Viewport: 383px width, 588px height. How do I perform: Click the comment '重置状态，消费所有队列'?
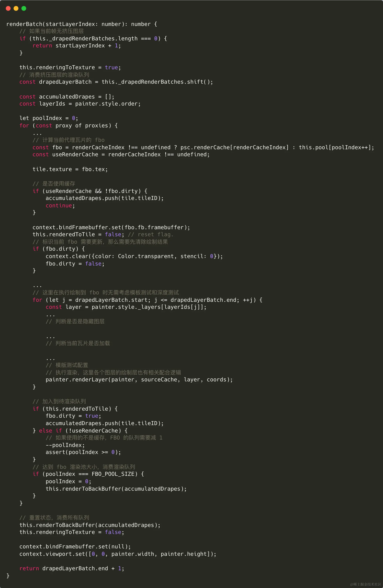point(54,518)
